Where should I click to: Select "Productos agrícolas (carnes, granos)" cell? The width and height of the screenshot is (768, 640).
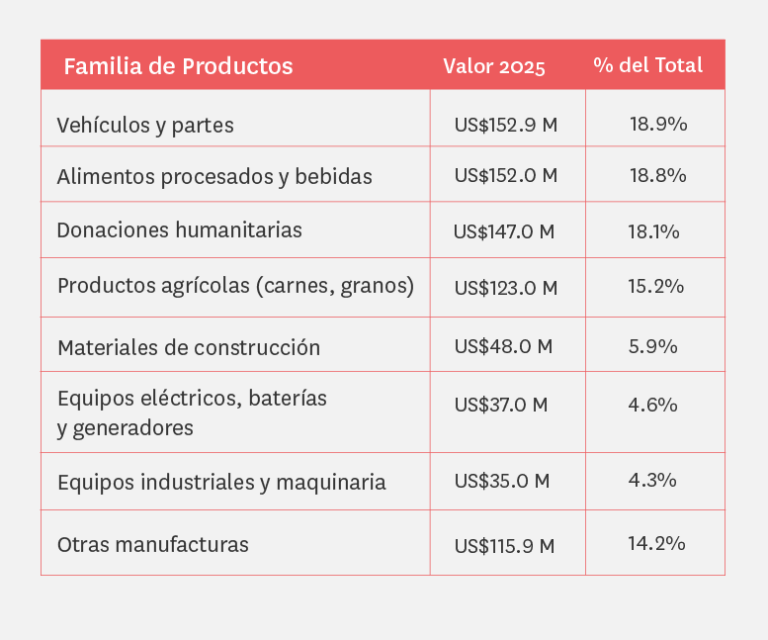click(235, 286)
